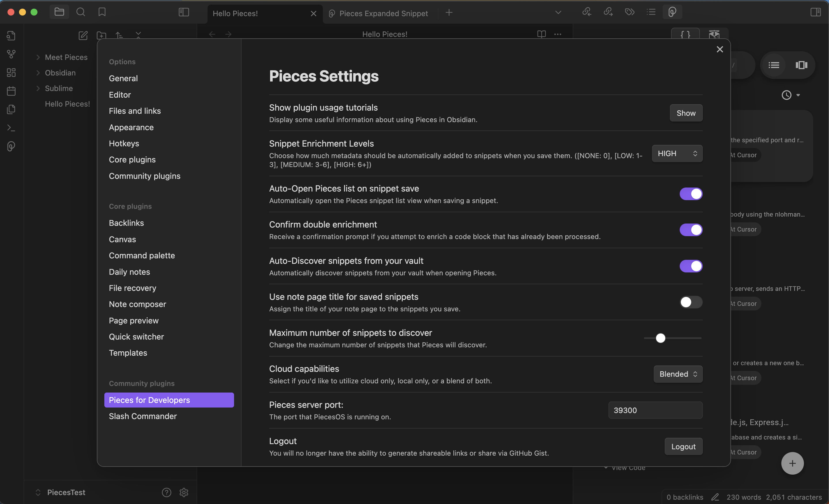829x504 pixels.
Task: Open command palette icon in the ribbon
Action: pyautogui.click(x=12, y=128)
